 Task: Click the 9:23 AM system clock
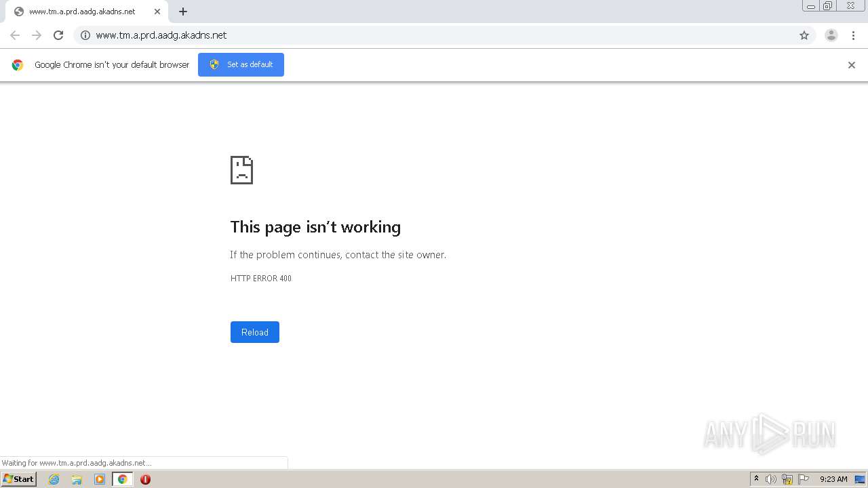pos(833,479)
